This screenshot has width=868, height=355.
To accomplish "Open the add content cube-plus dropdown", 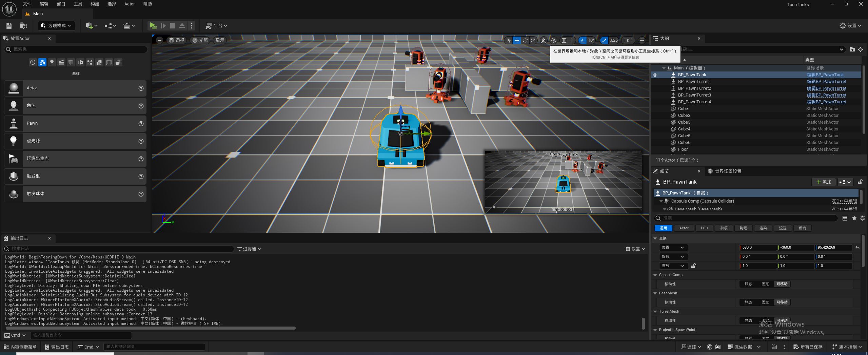I will click(x=92, y=26).
